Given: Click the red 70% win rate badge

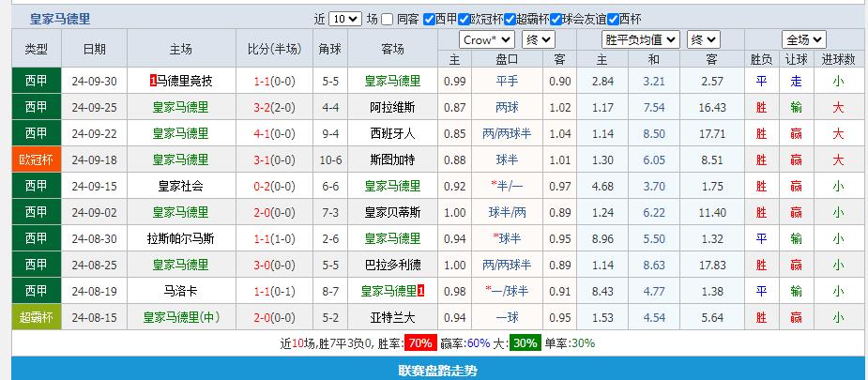Looking at the screenshot, I should click(x=419, y=342).
